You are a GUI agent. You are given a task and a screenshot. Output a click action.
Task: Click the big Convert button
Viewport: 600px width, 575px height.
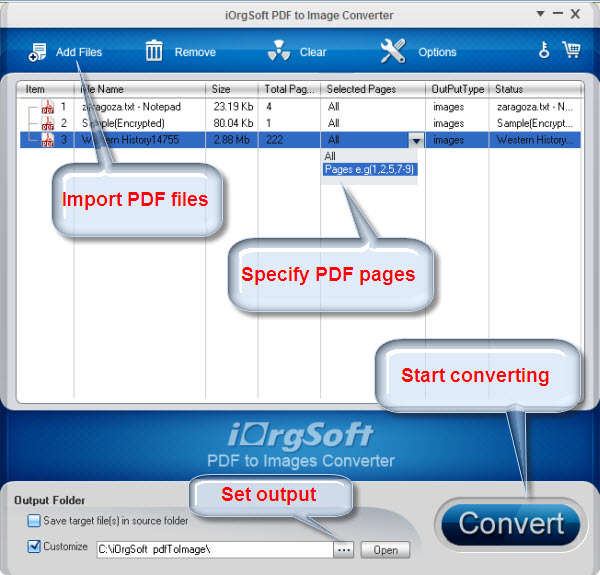(511, 524)
